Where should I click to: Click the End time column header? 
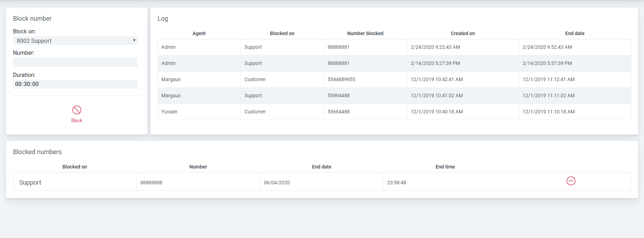[x=445, y=167]
